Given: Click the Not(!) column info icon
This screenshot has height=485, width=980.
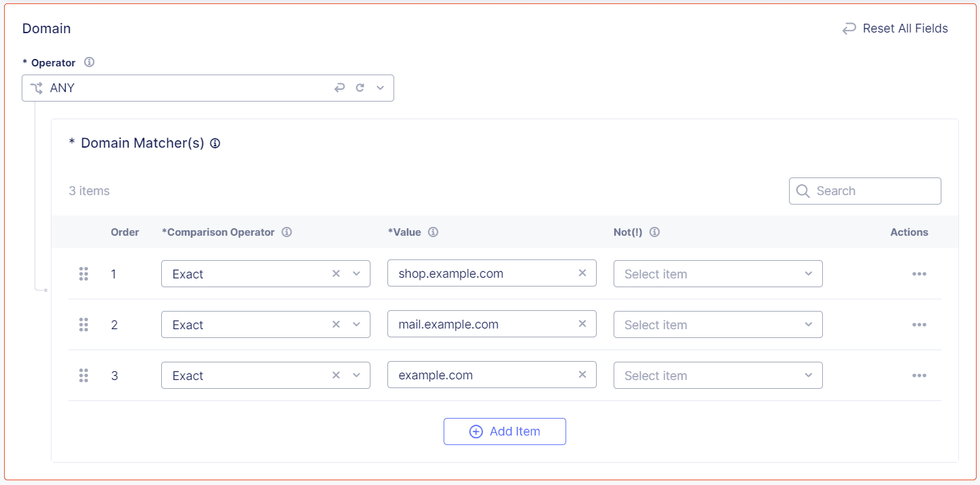Looking at the screenshot, I should [654, 232].
